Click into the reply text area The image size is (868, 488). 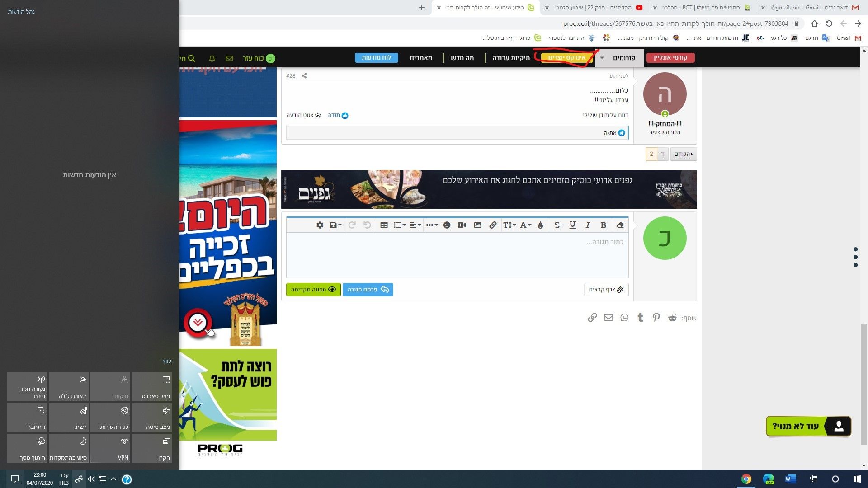tap(457, 255)
